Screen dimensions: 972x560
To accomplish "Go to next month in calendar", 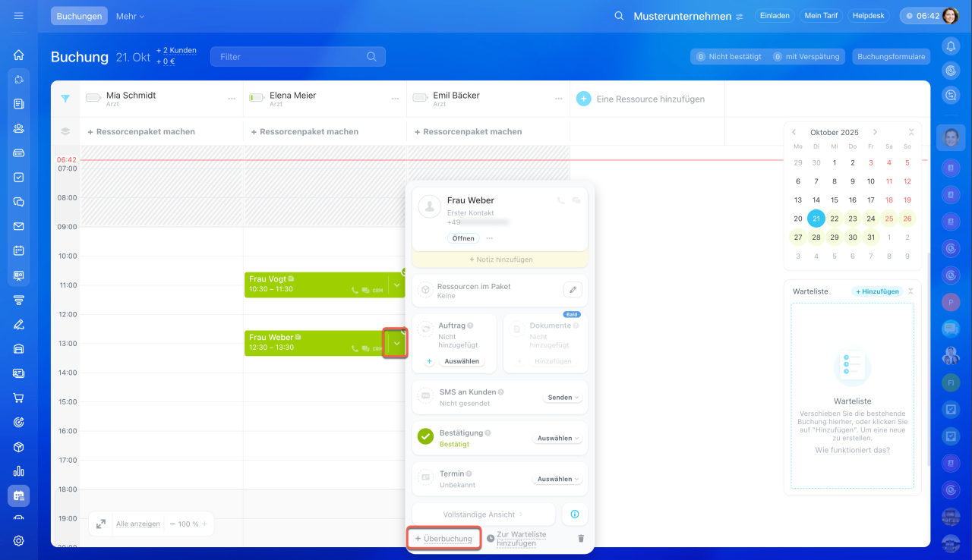I will point(875,132).
